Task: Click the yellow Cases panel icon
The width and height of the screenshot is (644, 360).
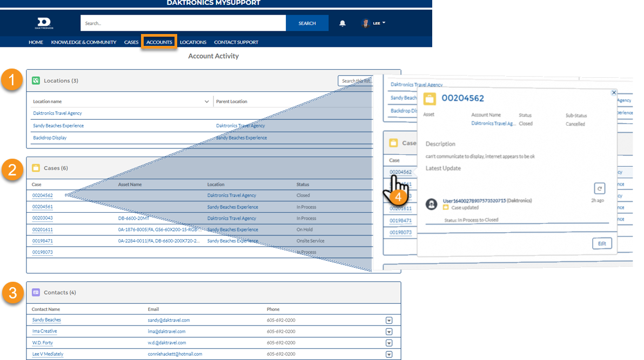Action: tap(36, 168)
